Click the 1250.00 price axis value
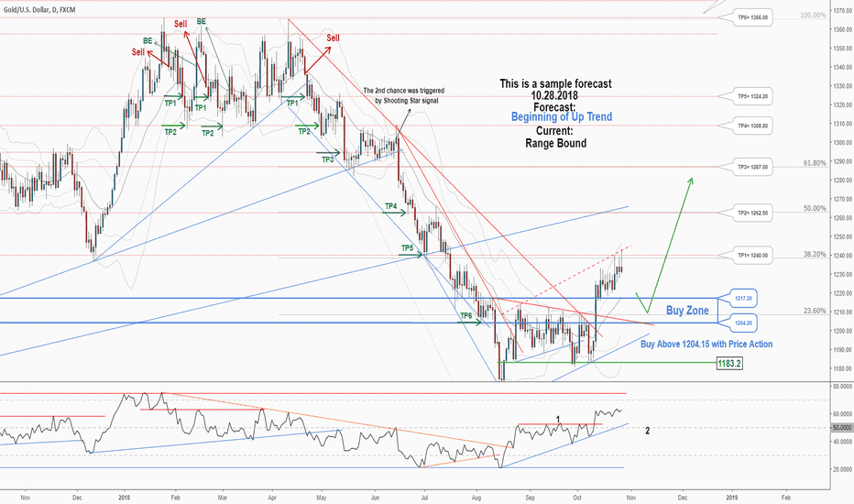Image resolution: width=854 pixels, height=504 pixels. pyautogui.click(x=843, y=237)
